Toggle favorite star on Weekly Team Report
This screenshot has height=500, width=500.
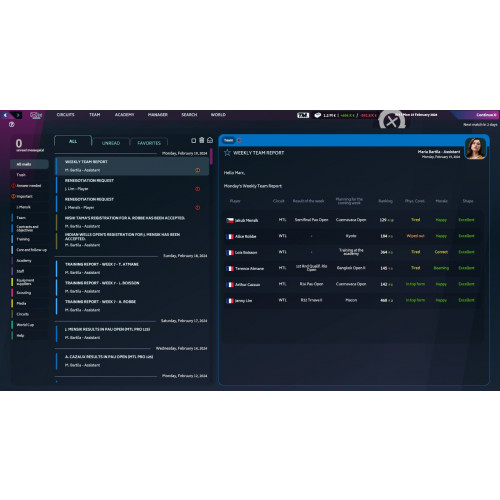click(227, 153)
